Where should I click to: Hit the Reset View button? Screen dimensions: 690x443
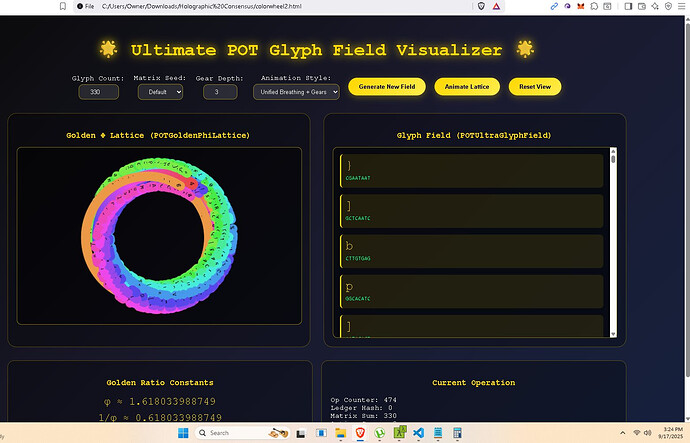pyautogui.click(x=534, y=87)
